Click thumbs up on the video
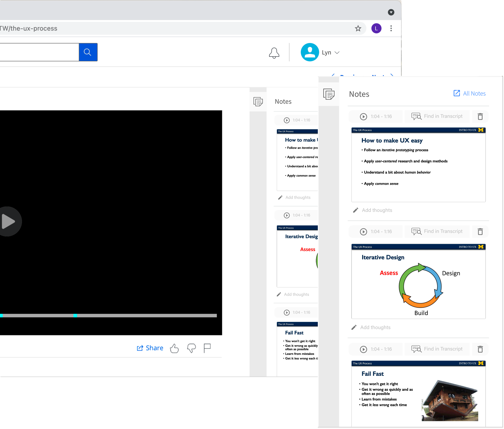This screenshot has height=429, width=504. (x=174, y=348)
